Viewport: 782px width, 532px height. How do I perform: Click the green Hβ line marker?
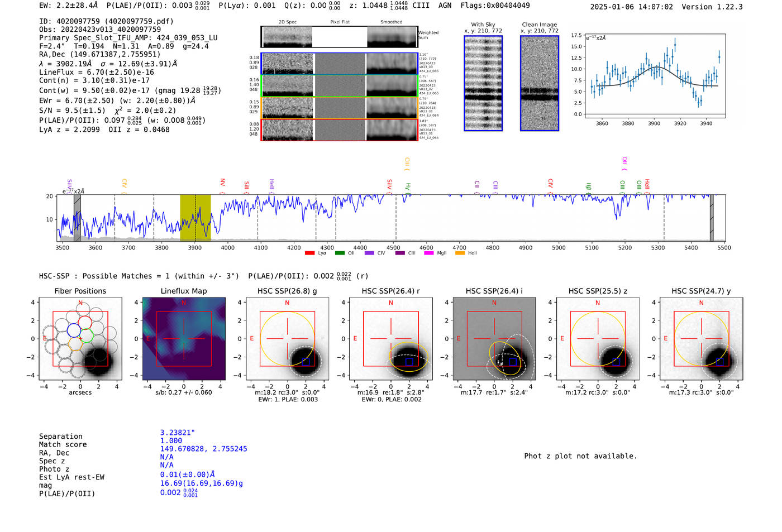pyautogui.click(x=589, y=188)
